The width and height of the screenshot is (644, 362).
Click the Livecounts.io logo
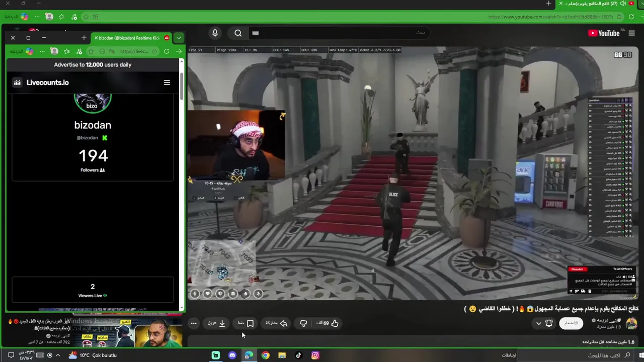coord(41,82)
